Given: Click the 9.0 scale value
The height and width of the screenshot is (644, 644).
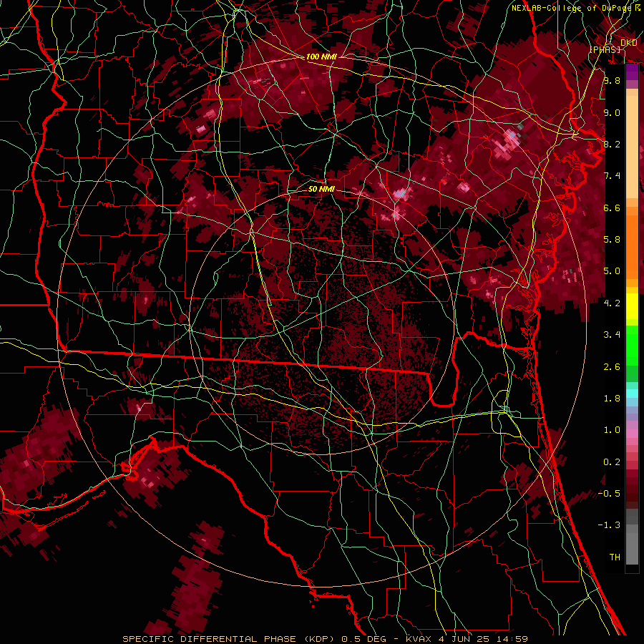Looking at the screenshot, I should click(x=612, y=112).
